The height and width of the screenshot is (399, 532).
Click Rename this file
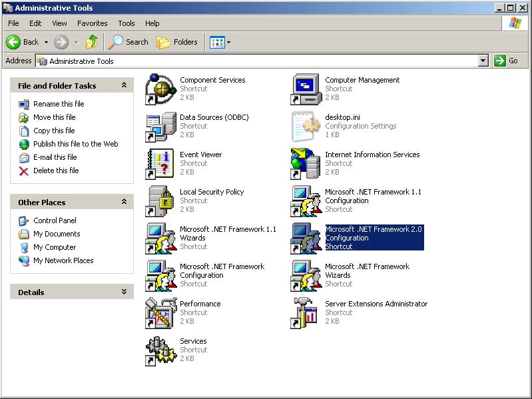[59, 104]
